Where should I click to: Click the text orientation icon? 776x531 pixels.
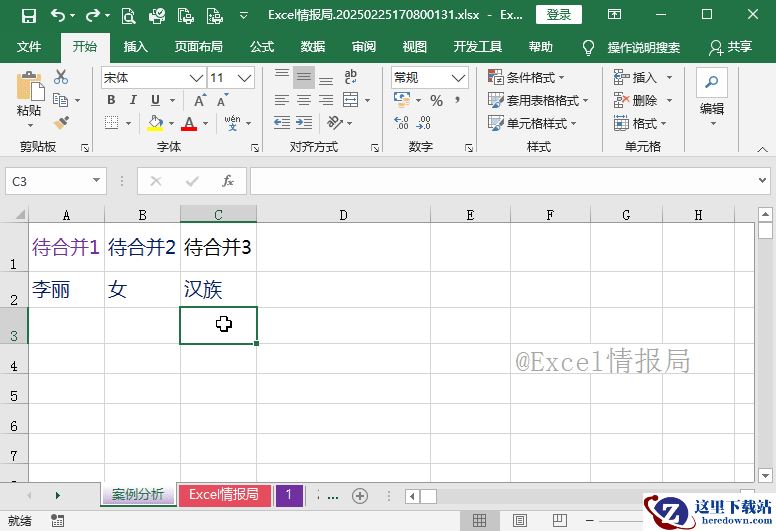[335, 122]
